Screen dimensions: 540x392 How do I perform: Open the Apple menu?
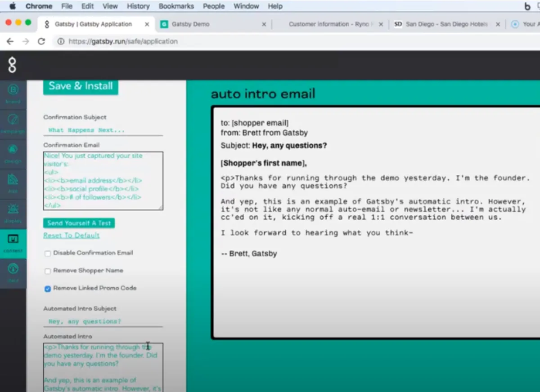pos(12,6)
